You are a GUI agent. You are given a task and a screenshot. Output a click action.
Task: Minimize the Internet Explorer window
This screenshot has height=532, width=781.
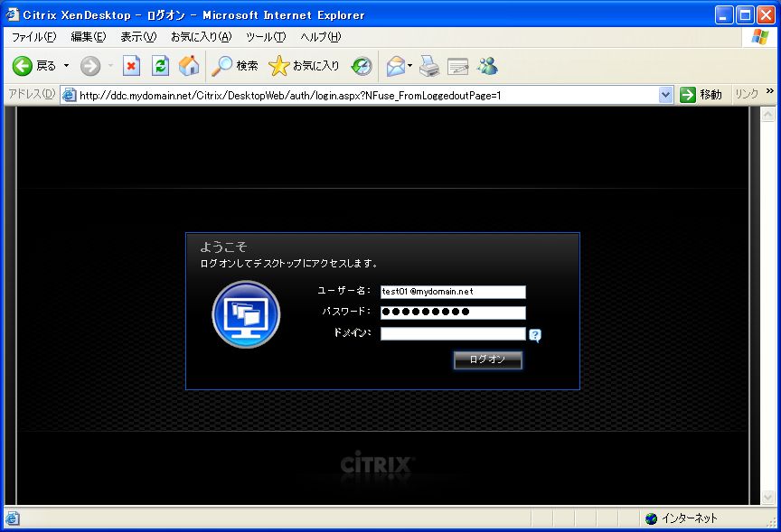(x=724, y=15)
